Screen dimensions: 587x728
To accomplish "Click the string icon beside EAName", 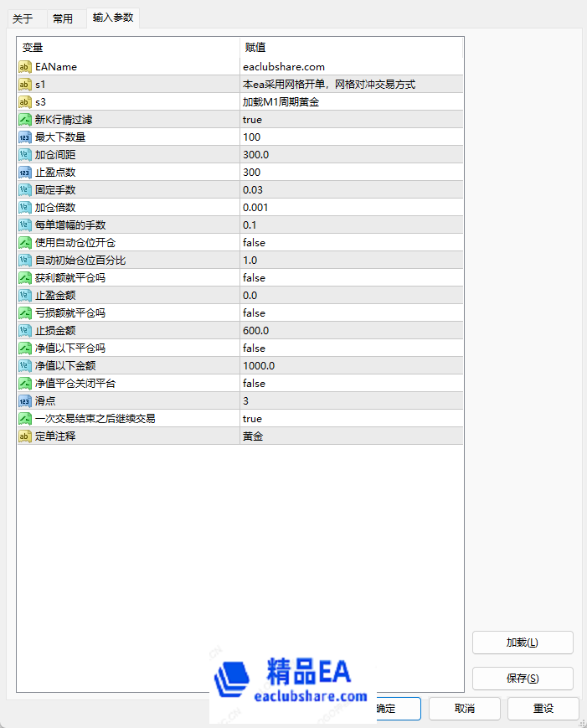I will (24, 67).
